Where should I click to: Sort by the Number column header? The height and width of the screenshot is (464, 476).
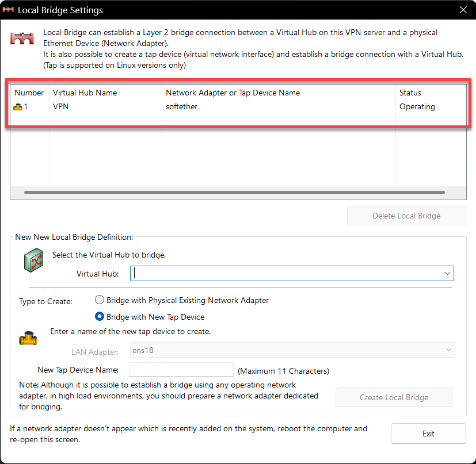click(29, 93)
